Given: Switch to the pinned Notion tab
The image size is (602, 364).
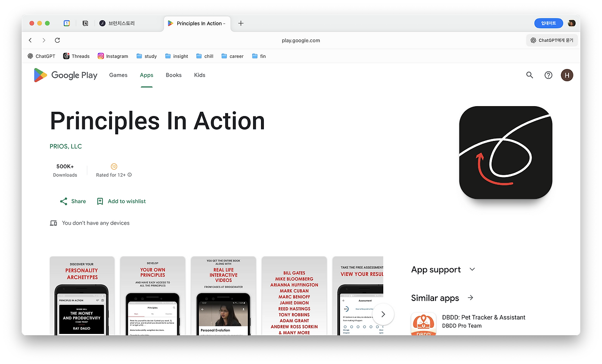Looking at the screenshot, I should click(85, 23).
